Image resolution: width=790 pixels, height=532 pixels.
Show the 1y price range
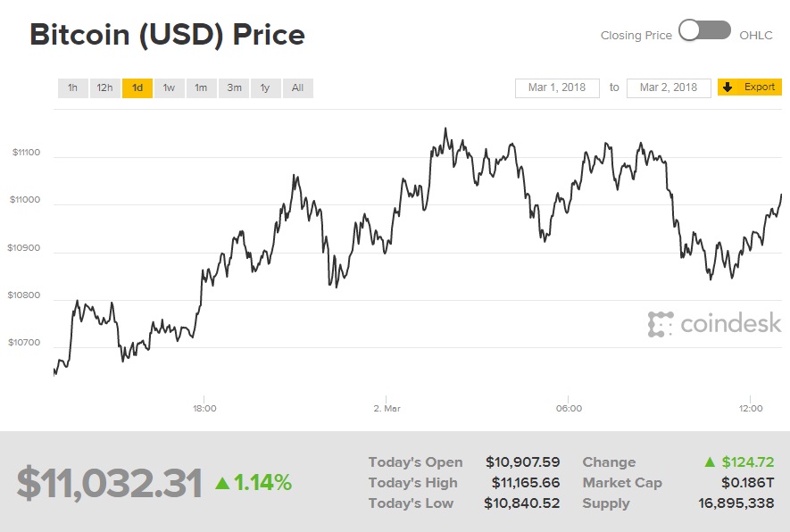point(265,87)
